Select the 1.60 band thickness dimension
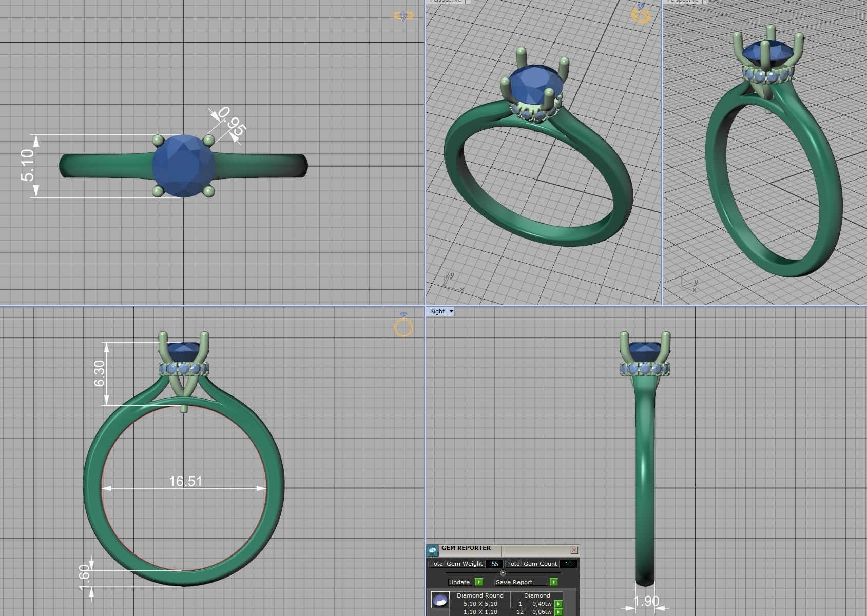The image size is (867, 616). click(x=85, y=578)
